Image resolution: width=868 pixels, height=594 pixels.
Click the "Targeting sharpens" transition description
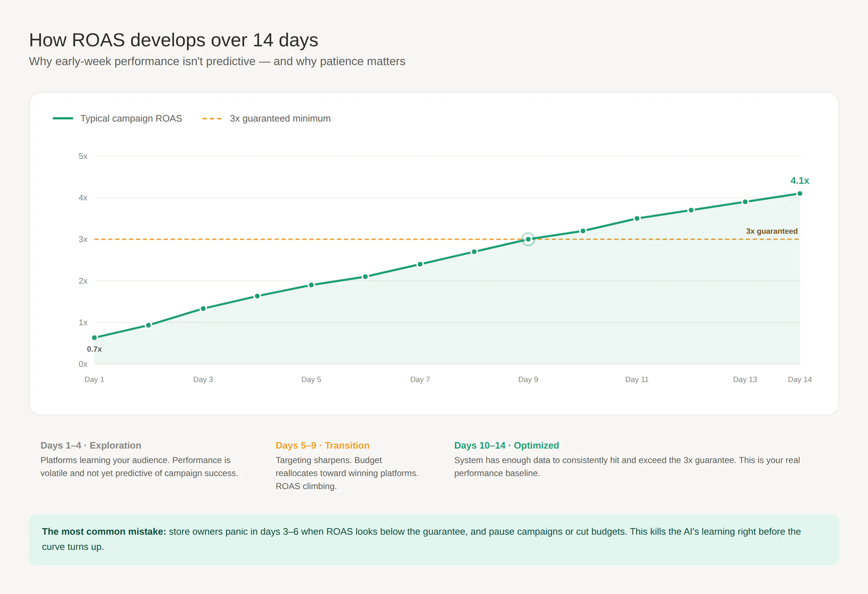(347, 473)
